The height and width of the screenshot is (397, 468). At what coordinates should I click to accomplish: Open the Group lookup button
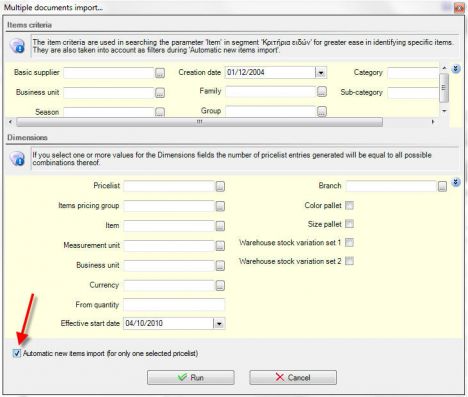point(322,111)
